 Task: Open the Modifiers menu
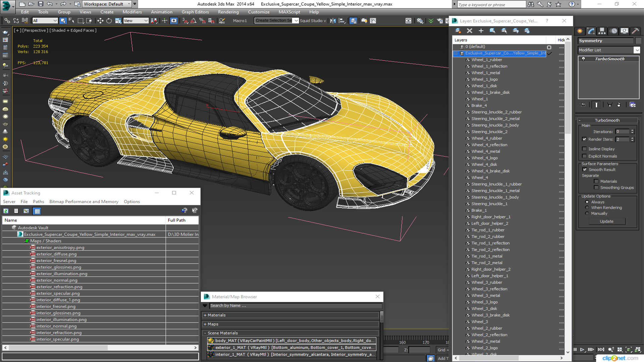[132, 12]
